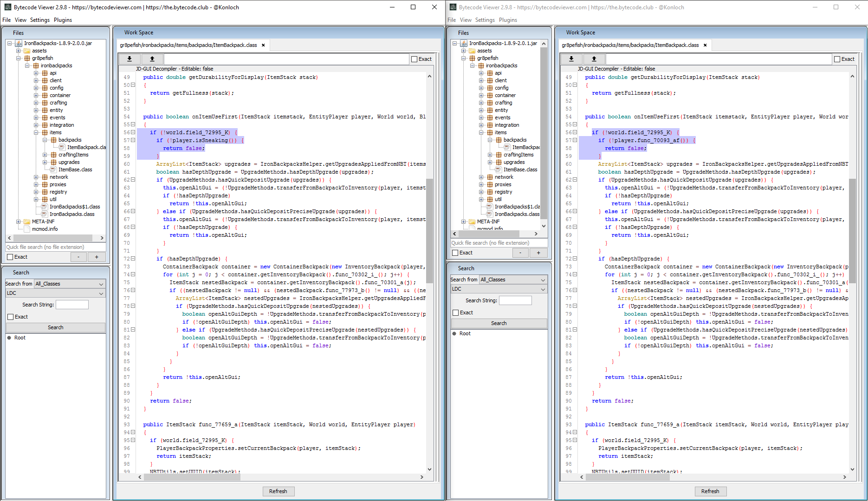Click entity package icon in right window
This screenshot has height=501, width=868.
pos(490,110)
